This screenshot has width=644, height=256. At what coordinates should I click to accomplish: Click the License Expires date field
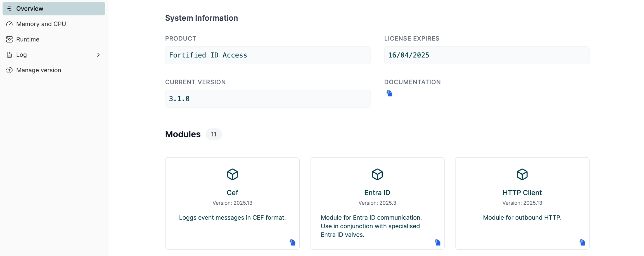[486, 55]
